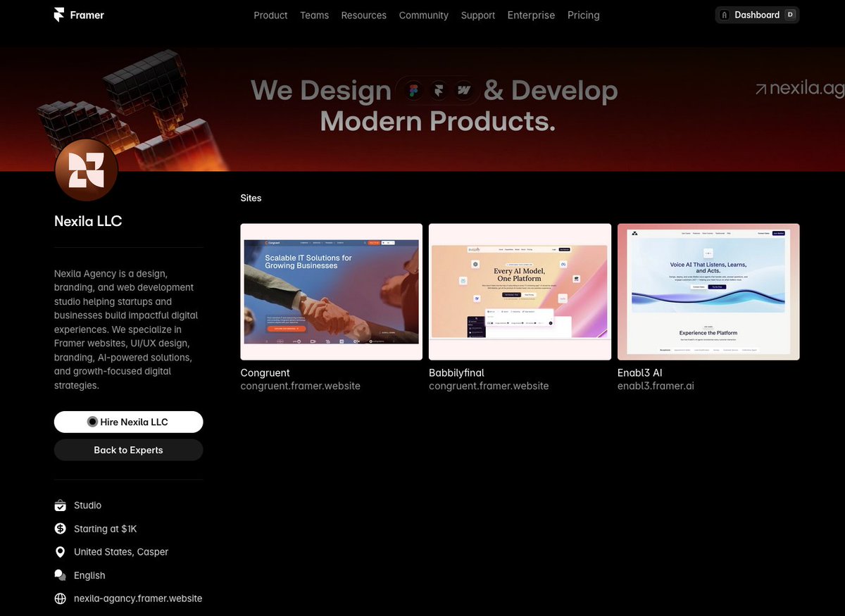Screen dimensions: 845x616
Task: Click the dot icon in Hire button
Action: 92,422
